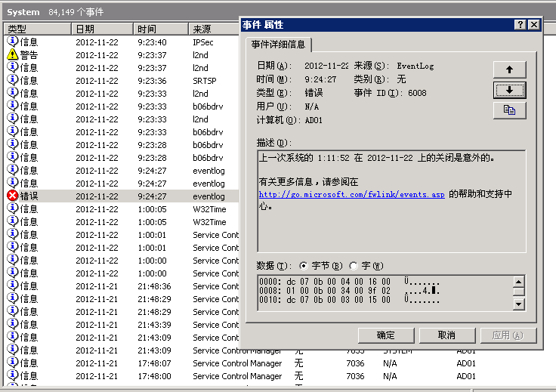Click the AD01 computer cell in the 17:48:00 row

(466, 376)
